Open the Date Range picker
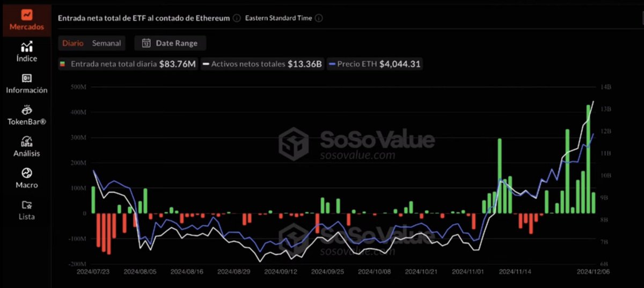The image size is (644, 288). pyautogui.click(x=170, y=43)
